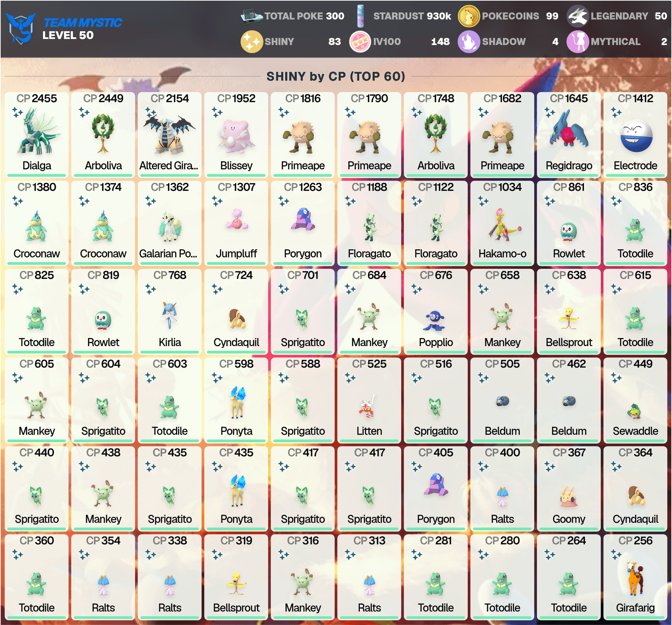Select the CP 724 Cyndaquil sprite
This screenshot has width=672, height=625.
click(x=237, y=319)
